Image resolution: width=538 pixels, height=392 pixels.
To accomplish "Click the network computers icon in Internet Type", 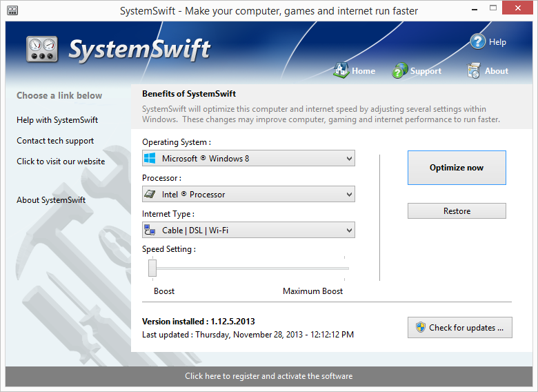I will 150,231.
